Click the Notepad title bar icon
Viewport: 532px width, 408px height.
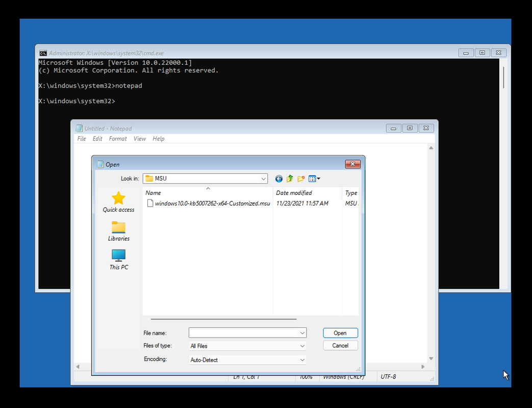tap(79, 128)
